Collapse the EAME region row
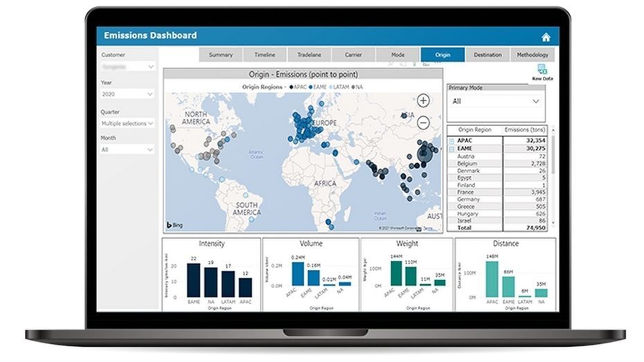This screenshot has width=644, height=362. [452, 148]
